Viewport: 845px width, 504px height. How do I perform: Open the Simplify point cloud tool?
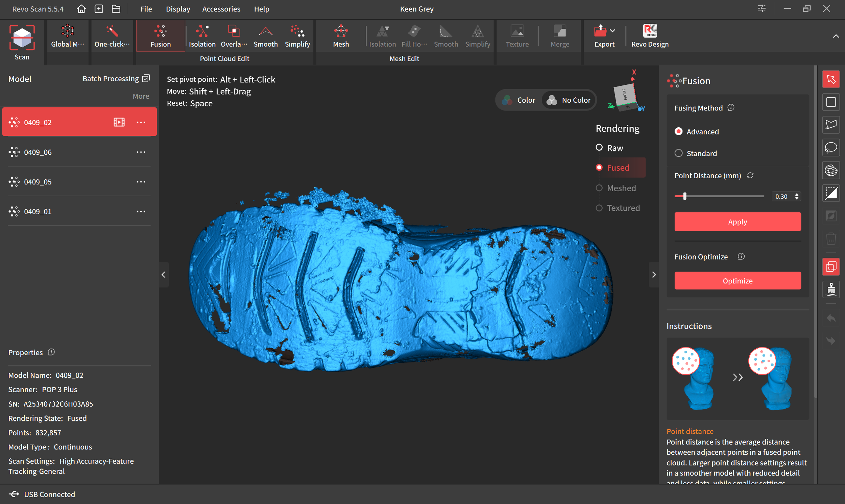tap(297, 36)
